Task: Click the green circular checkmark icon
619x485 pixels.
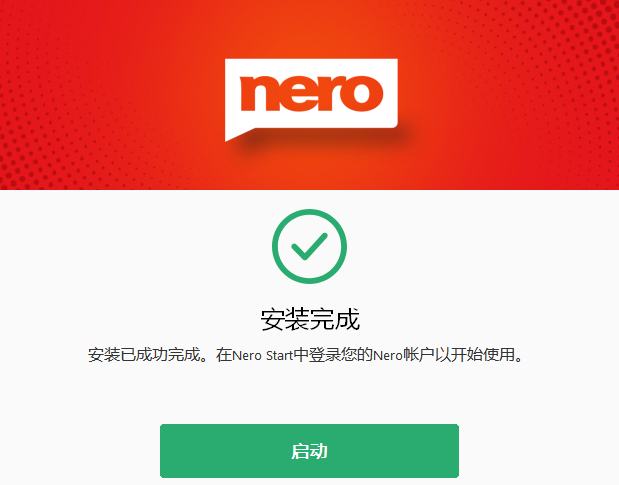Action: click(309, 246)
